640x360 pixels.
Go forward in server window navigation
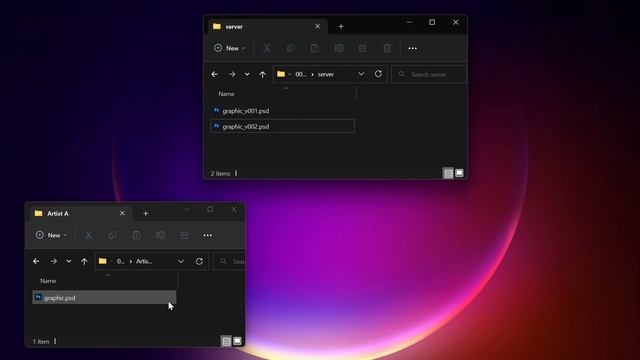tap(232, 74)
